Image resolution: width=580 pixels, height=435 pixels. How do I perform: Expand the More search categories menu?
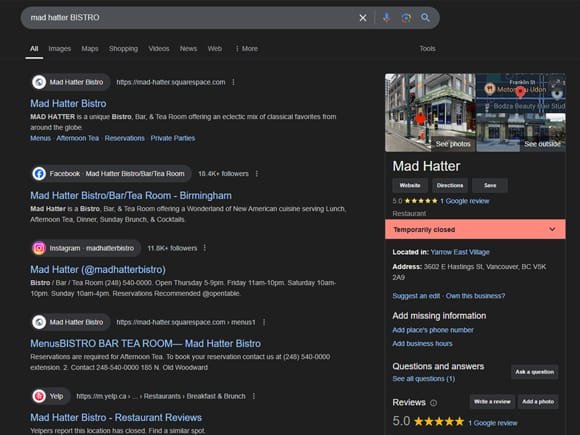[x=247, y=49]
